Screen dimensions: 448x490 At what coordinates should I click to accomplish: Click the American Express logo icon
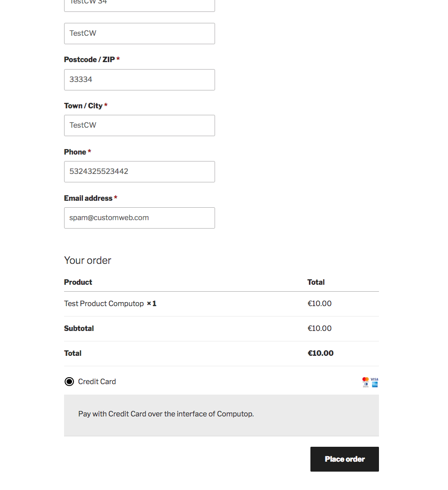pos(374,385)
